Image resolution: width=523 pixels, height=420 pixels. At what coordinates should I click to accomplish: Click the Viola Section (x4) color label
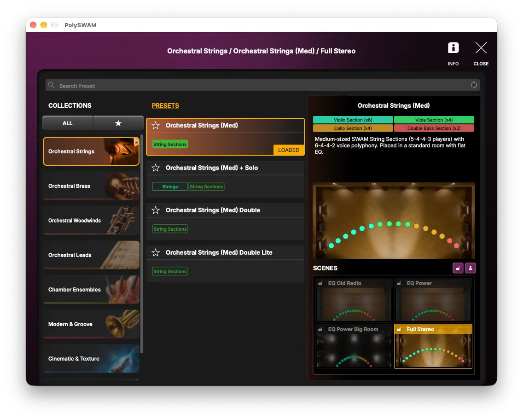coord(434,120)
